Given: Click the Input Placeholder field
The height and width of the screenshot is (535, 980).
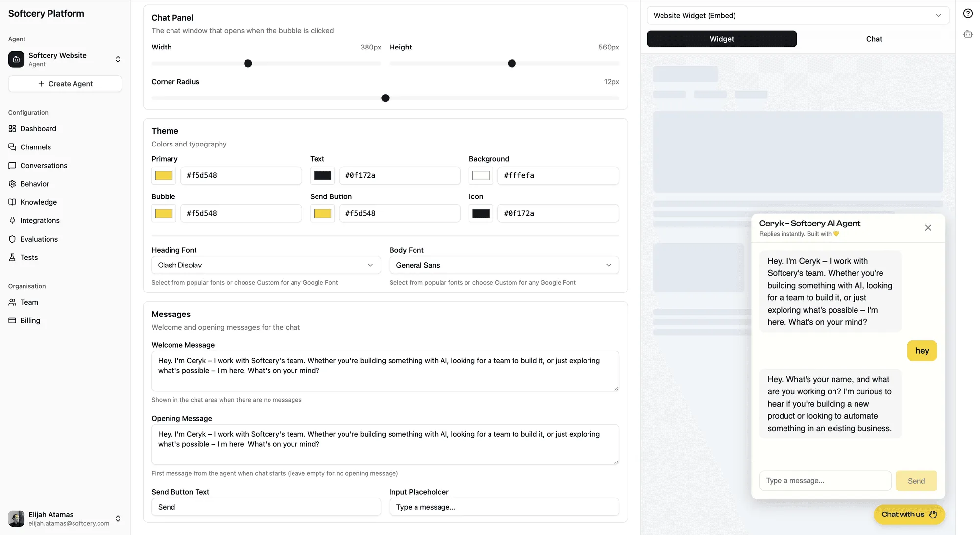Looking at the screenshot, I should [x=504, y=507].
